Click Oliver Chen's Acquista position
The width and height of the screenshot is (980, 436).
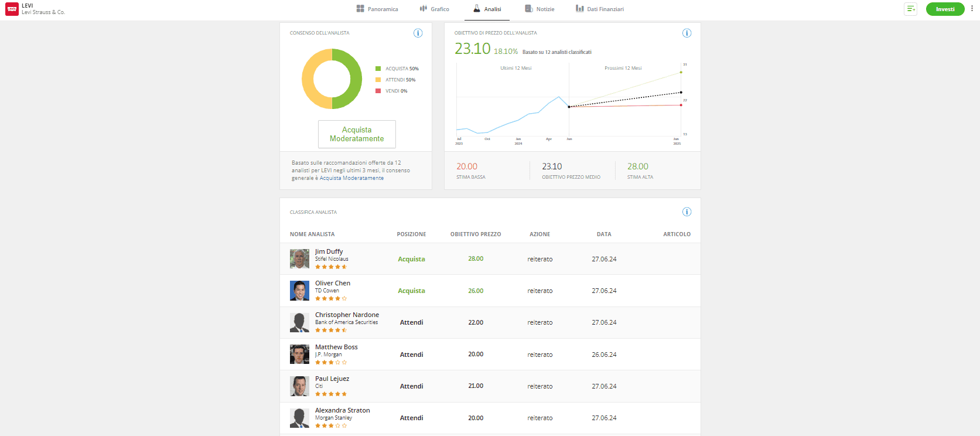pyautogui.click(x=412, y=291)
